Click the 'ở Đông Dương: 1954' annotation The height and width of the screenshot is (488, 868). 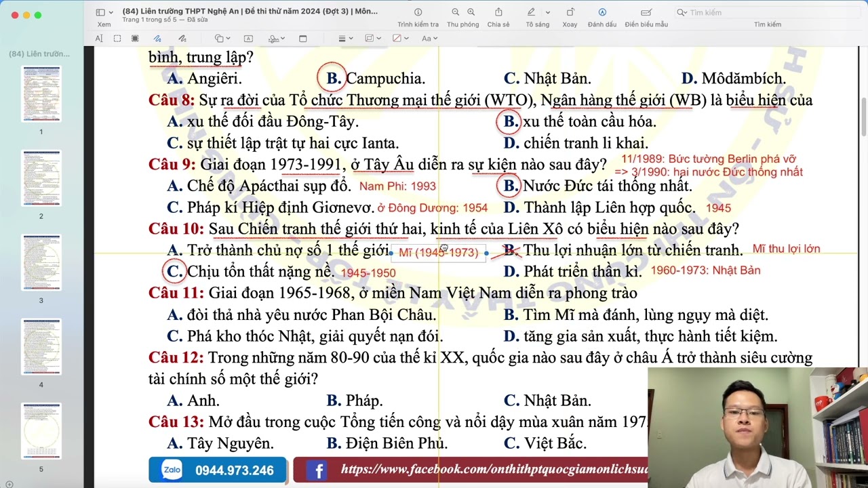click(432, 208)
